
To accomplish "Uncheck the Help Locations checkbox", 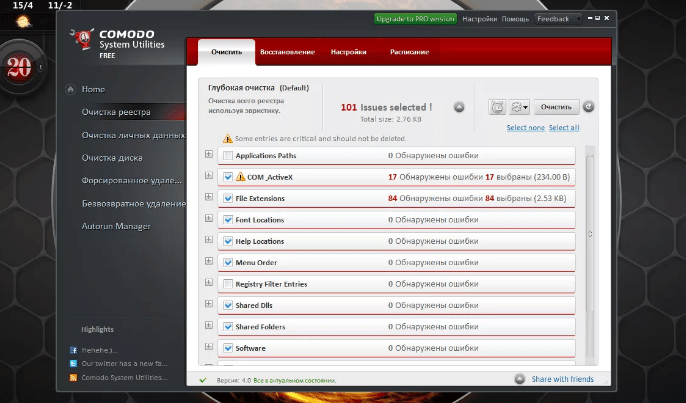I will pyautogui.click(x=228, y=241).
